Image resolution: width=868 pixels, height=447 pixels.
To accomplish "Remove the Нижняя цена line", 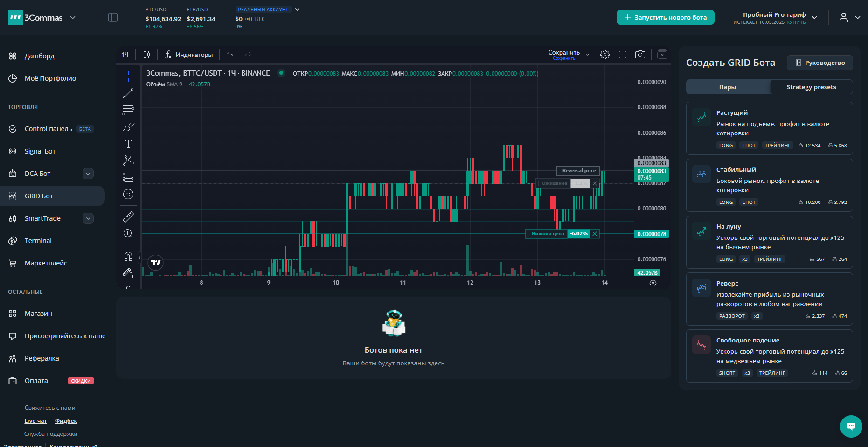I will (x=595, y=234).
